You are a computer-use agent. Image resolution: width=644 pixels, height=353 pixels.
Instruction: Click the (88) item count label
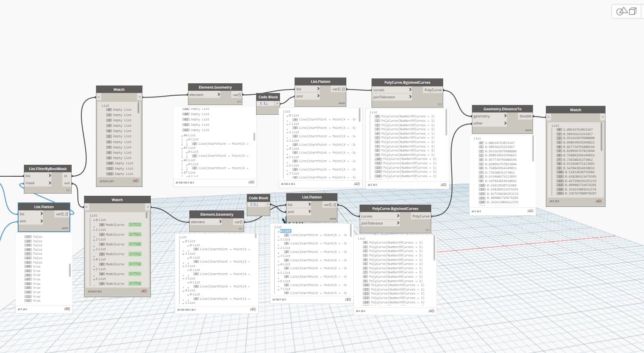(67, 309)
